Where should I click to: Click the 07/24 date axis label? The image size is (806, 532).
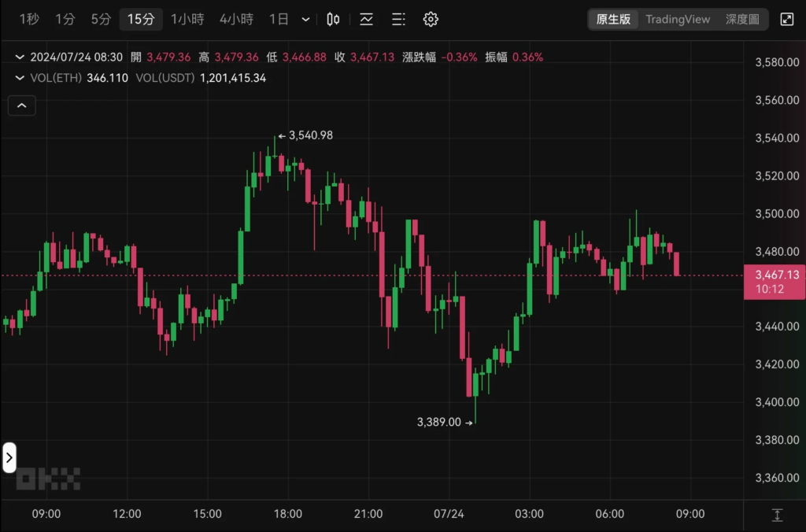tap(449, 514)
